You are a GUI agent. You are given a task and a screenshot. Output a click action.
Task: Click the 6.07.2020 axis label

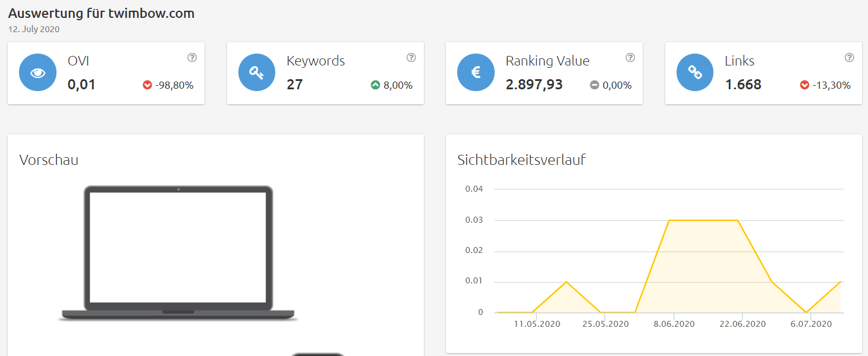(x=811, y=324)
